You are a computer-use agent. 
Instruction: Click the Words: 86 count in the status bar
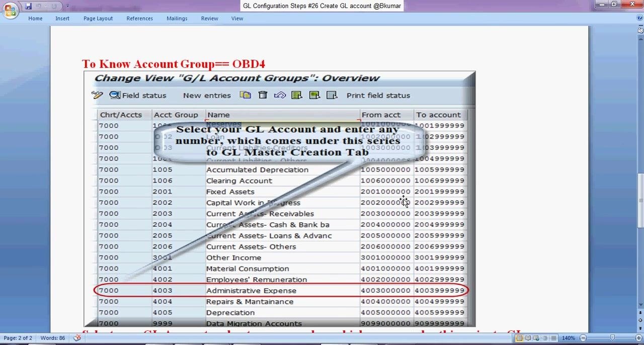click(x=53, y=338)
